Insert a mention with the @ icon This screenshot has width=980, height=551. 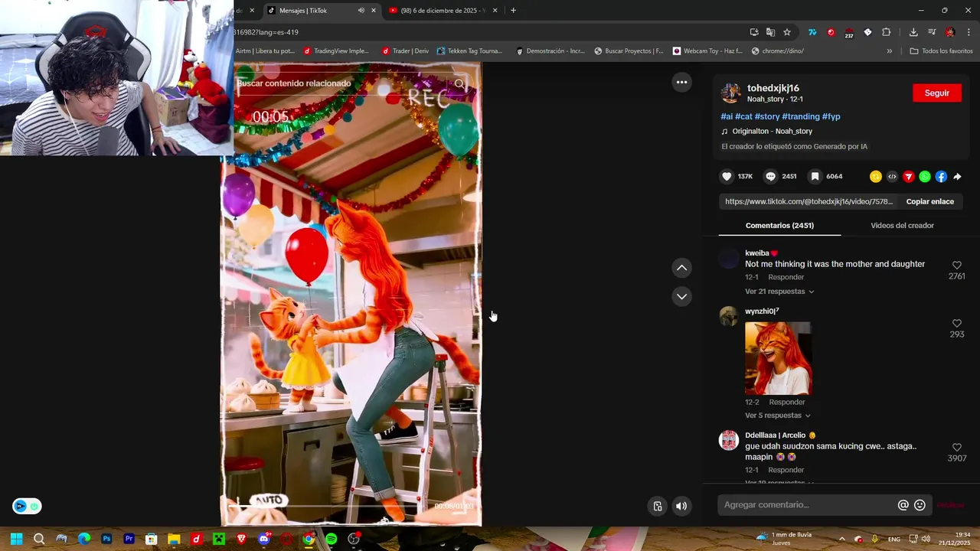click(x=903, y=505)
